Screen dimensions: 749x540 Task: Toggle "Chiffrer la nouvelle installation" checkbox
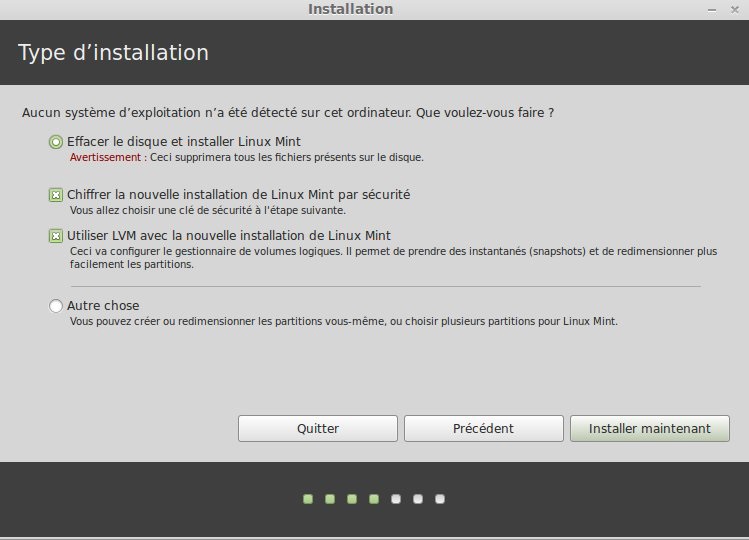56,195
